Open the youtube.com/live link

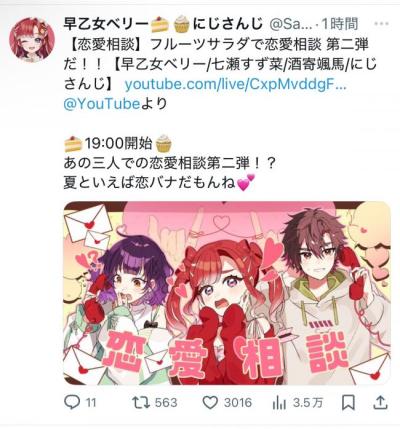click(x=236, y=85)
